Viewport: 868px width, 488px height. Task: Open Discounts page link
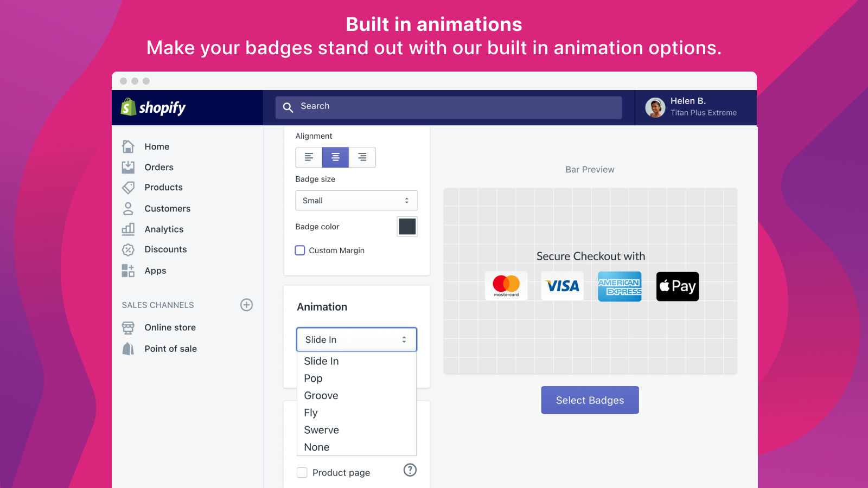click(x=165, y=249)
